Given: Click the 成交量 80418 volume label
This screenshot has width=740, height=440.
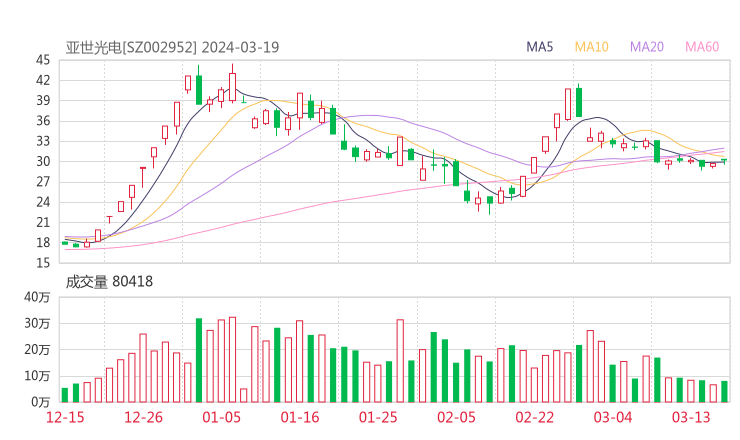Looking at the screenshot, I should 109,282.
